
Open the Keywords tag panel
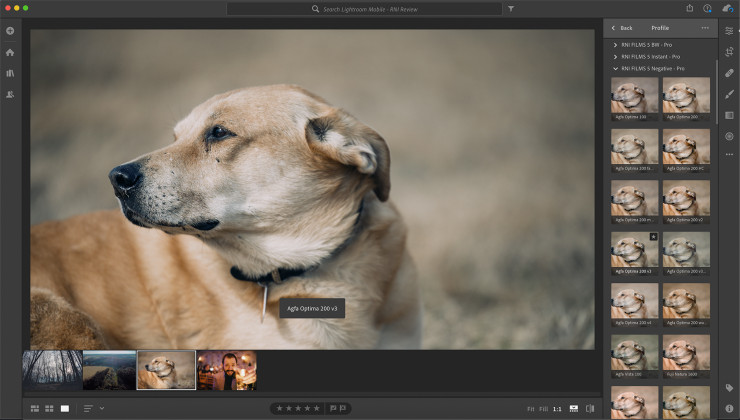[729, 388]
